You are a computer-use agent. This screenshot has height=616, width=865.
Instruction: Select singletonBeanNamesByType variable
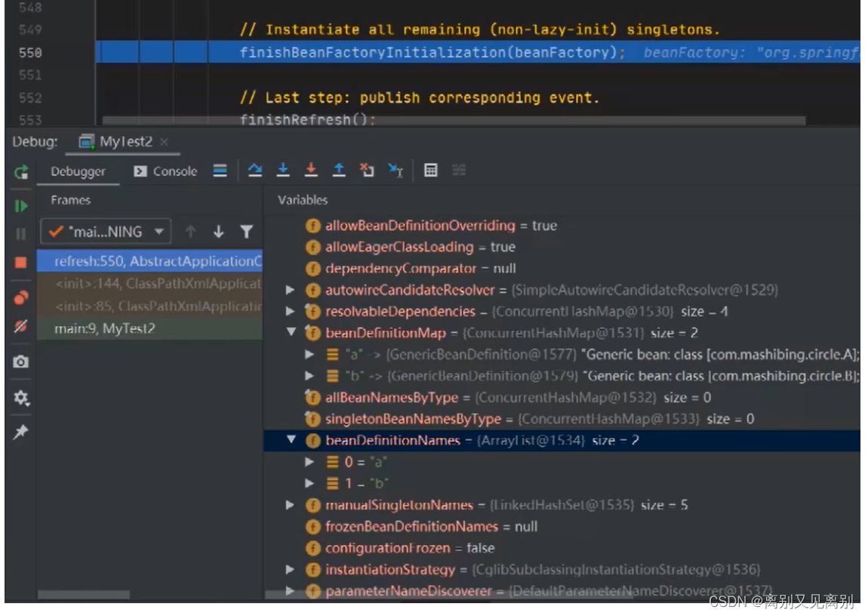tap(562, 419)
